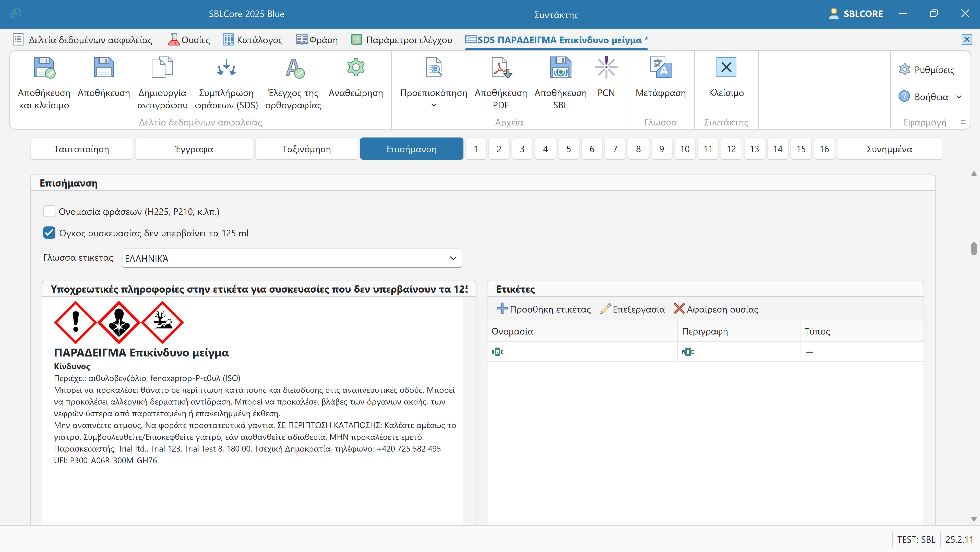This screenshot has width=980, height=552.
Task: Expand the Help menu chevron
Action: pyautogui.click(x=959, y=97)
